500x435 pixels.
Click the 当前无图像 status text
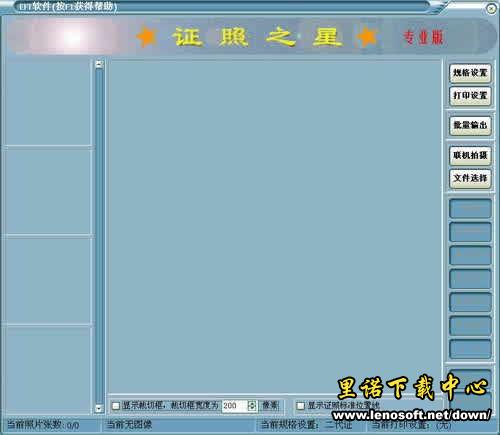(x=129, y=425)
